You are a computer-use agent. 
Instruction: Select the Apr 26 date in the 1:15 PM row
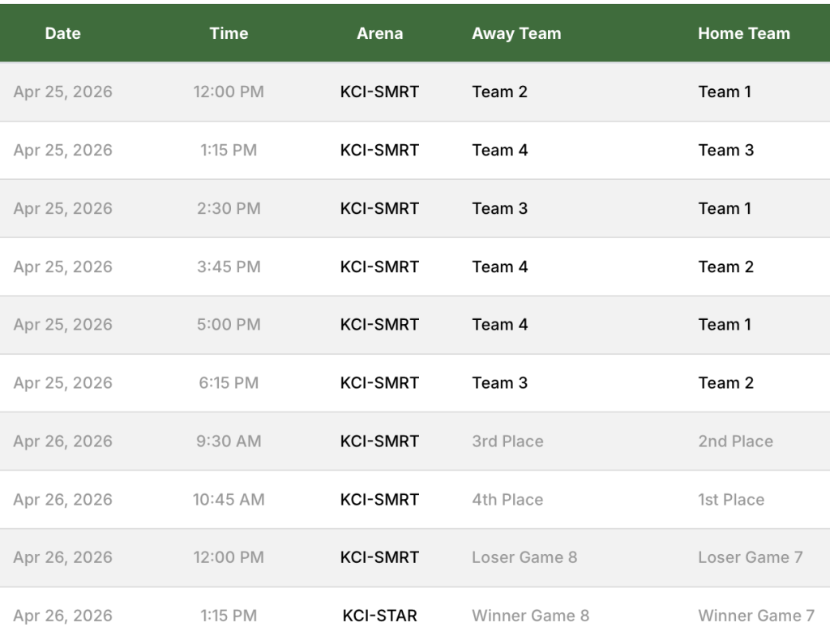point(63,616)
